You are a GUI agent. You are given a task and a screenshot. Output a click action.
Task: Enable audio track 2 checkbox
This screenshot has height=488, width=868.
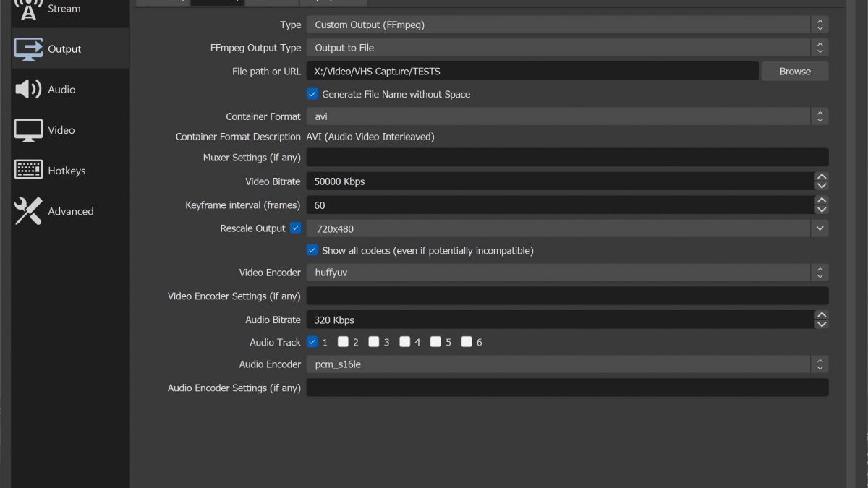point(344,342)
